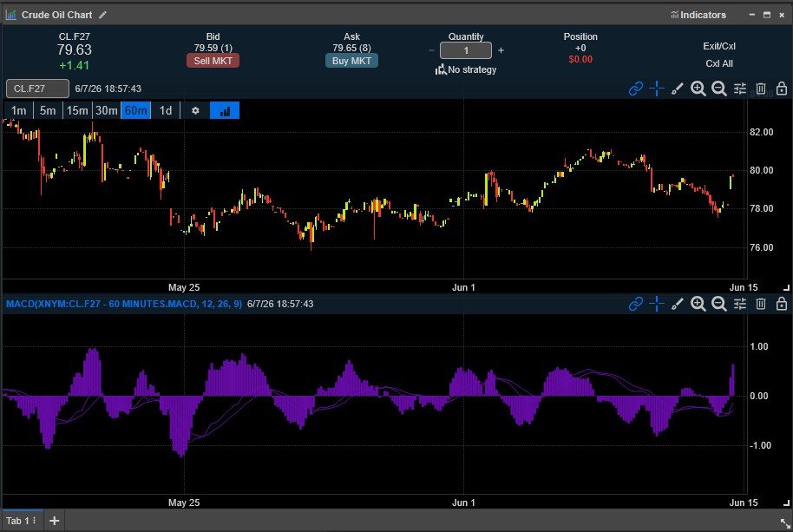Screen dimensions: 793x532
Task: Click the Bid price 79.59 (1)
Action: (x=213, y=48)
